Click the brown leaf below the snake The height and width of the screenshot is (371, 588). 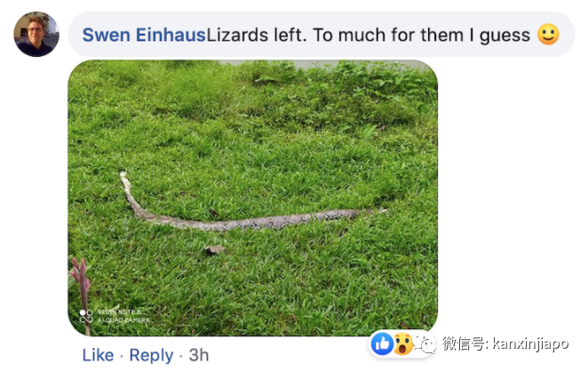pos(214,249)
